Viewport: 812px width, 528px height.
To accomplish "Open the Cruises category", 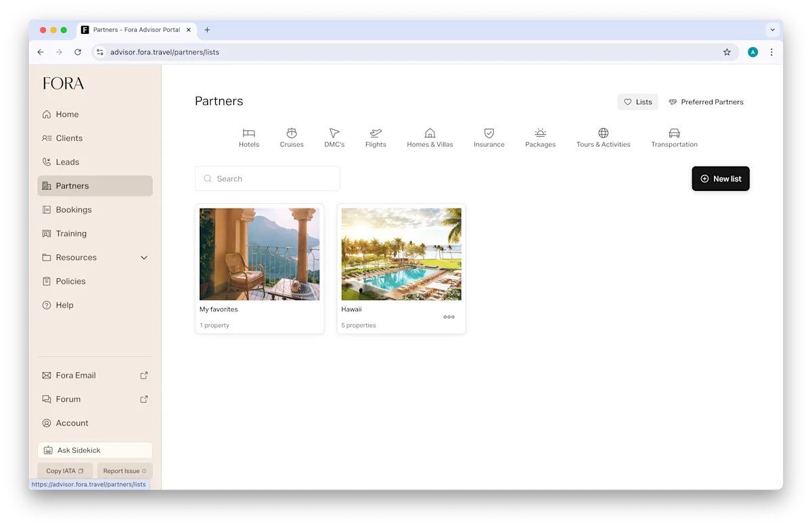I will click(292, 137).
